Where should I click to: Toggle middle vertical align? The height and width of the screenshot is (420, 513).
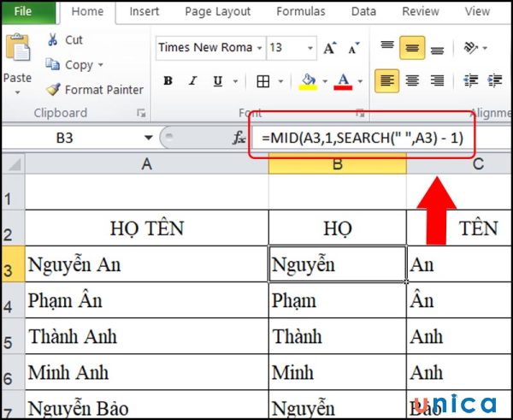tap(412, 48)
